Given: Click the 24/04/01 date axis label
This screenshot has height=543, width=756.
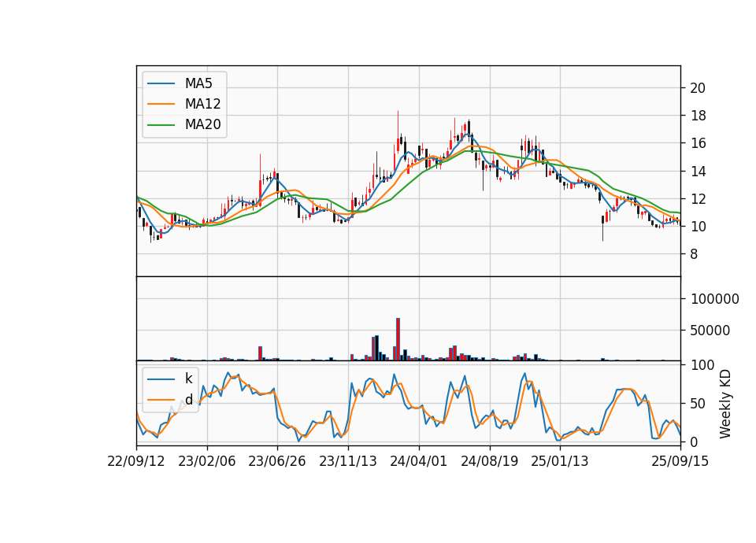Looking at the screenshot, I should 418,462.
